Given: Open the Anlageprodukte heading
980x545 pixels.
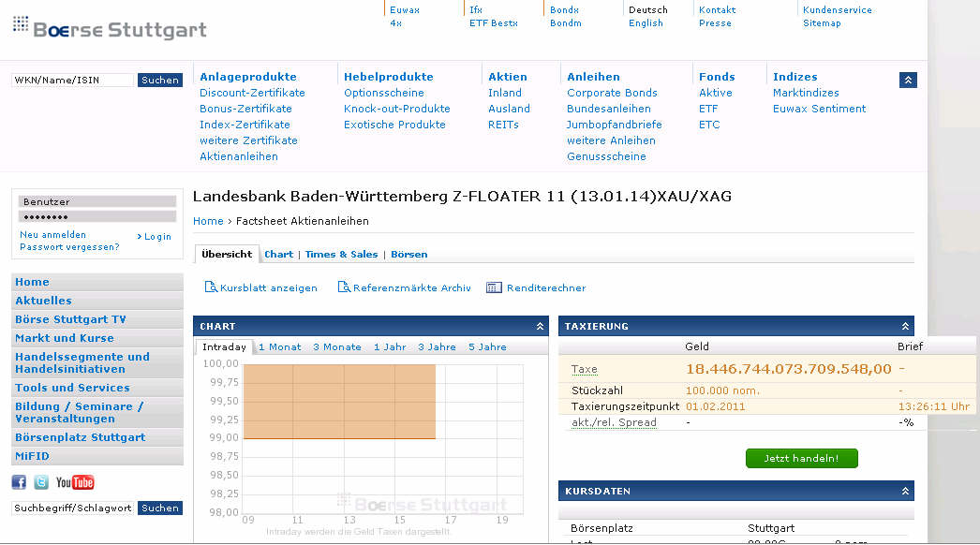Looking at the screenshot, I should (248, 77).
